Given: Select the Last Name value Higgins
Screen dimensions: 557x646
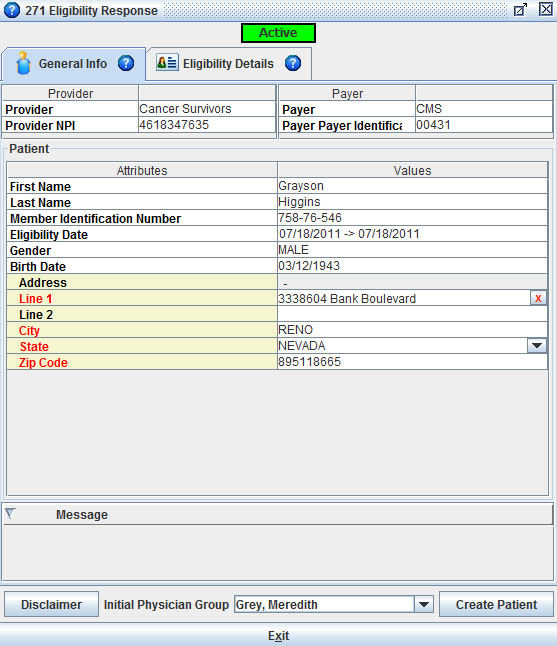Looking at the screenshot, I should (412, 202).
